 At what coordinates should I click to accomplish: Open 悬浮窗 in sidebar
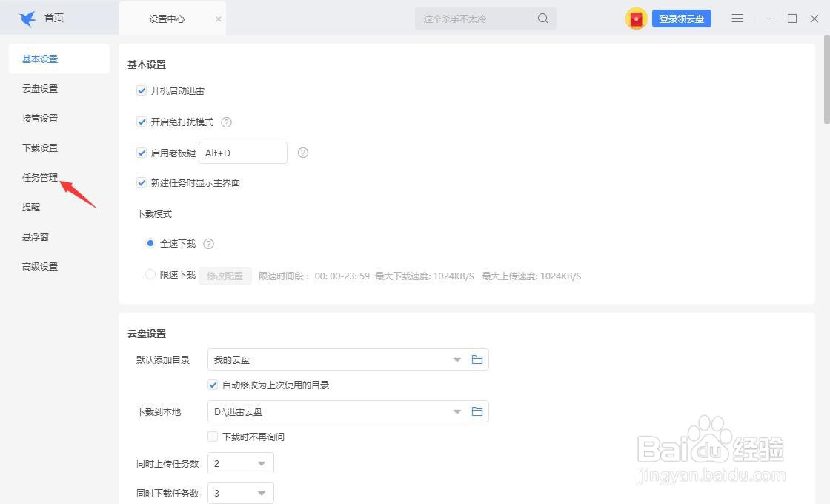click(x=36, y=237)
